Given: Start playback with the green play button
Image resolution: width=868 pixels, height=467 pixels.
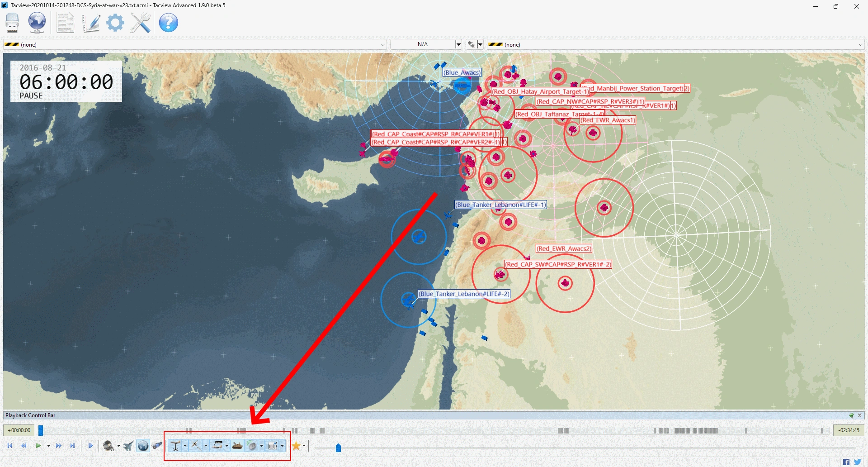Looking at the screenshot, I should tap(38, 446).
